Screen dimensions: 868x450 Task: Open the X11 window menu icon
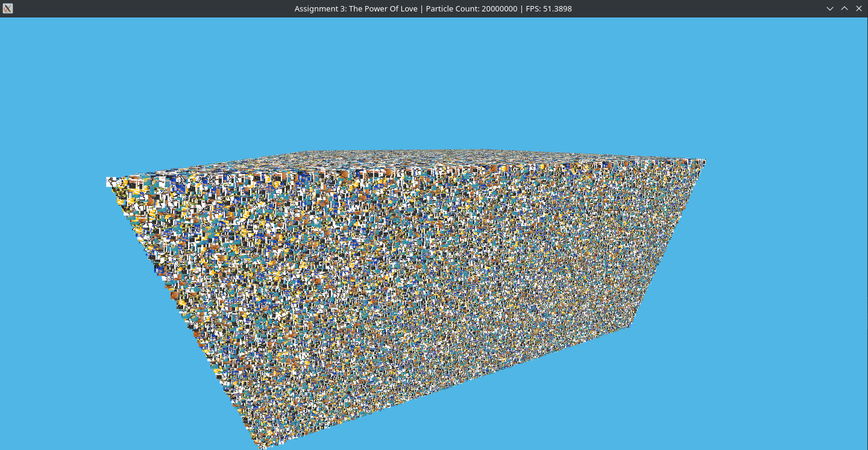point(8,8)
